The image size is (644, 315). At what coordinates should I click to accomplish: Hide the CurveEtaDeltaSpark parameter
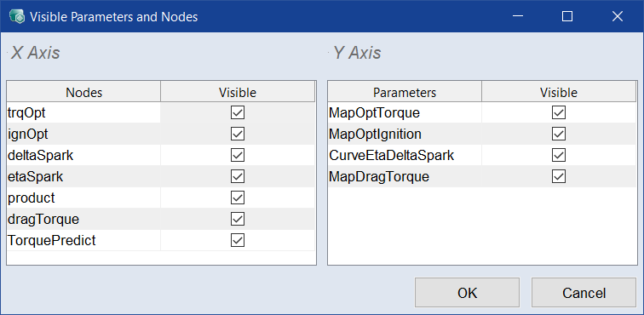tap(559, 155)
